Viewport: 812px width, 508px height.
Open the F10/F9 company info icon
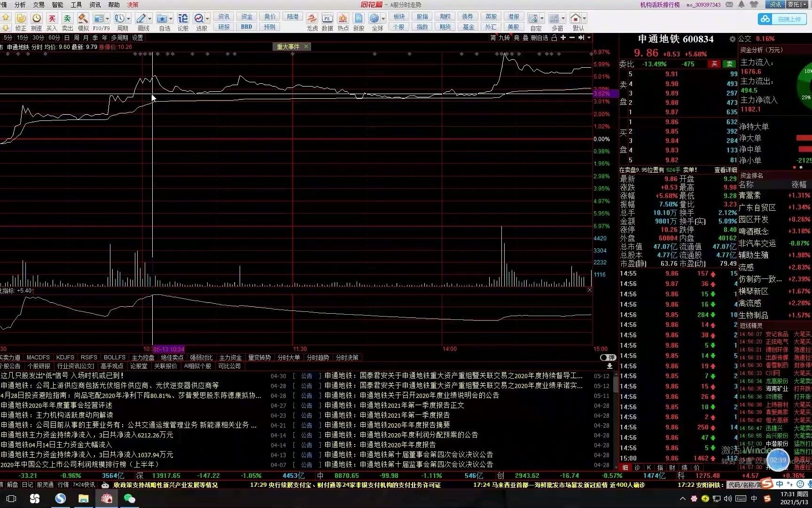pos(99,18)
